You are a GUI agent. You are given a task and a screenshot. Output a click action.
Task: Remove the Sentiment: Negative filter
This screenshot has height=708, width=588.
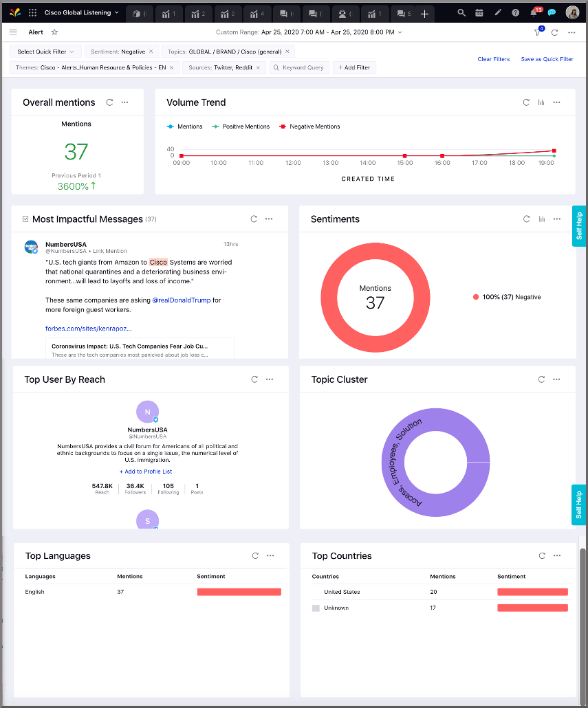pyautogui.click(x=151, y=52)
